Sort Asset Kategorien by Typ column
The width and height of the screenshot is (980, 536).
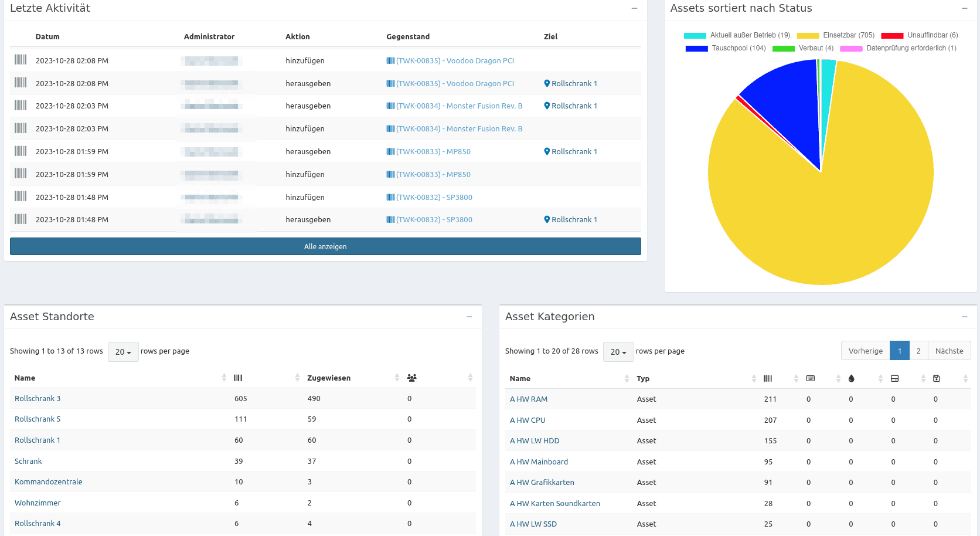(x=696, y=378)
